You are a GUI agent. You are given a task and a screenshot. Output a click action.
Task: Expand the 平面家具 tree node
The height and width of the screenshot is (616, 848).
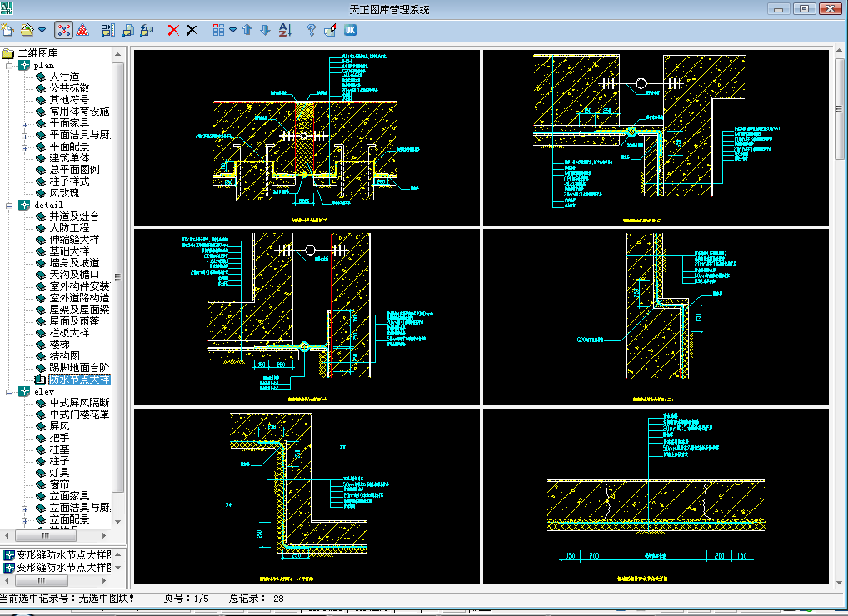coord(24,124)
